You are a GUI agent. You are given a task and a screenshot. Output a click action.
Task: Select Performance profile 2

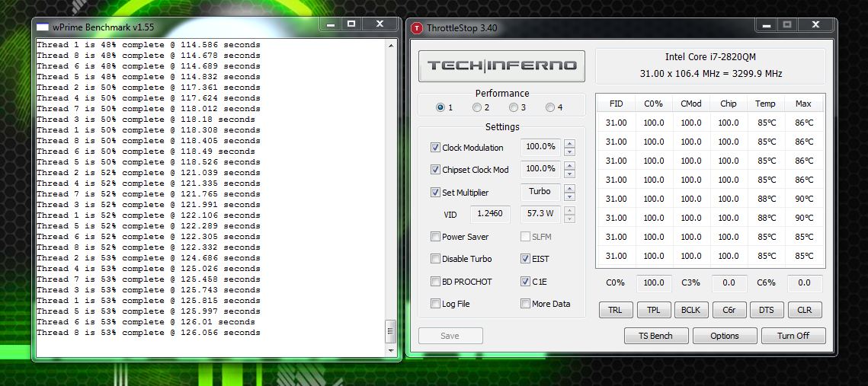(476, 107)
